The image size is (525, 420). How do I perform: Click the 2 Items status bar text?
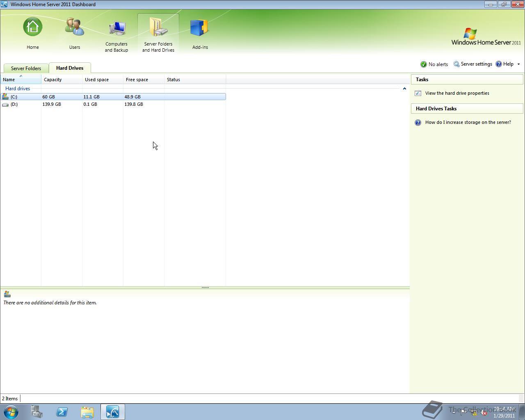pyautogui.click(x=10, y=399)
